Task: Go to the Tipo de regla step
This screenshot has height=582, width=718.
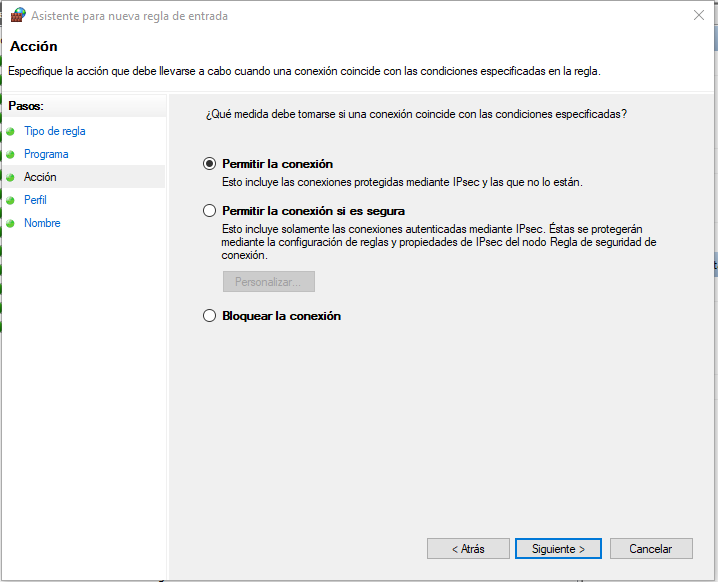Action: pos(55,131)
